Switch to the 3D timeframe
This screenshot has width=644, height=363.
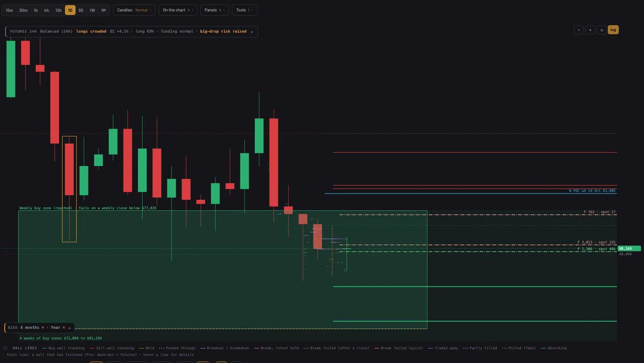[80, 10]
